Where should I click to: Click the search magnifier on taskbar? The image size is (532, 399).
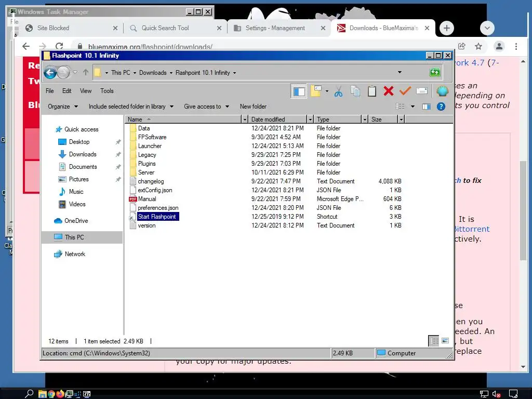29,394
